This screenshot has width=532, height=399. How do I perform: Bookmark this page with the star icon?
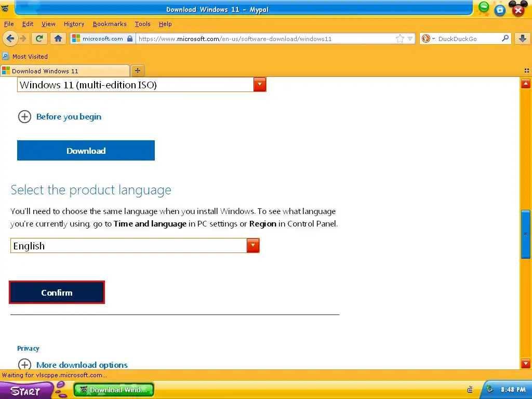point(400,38)
